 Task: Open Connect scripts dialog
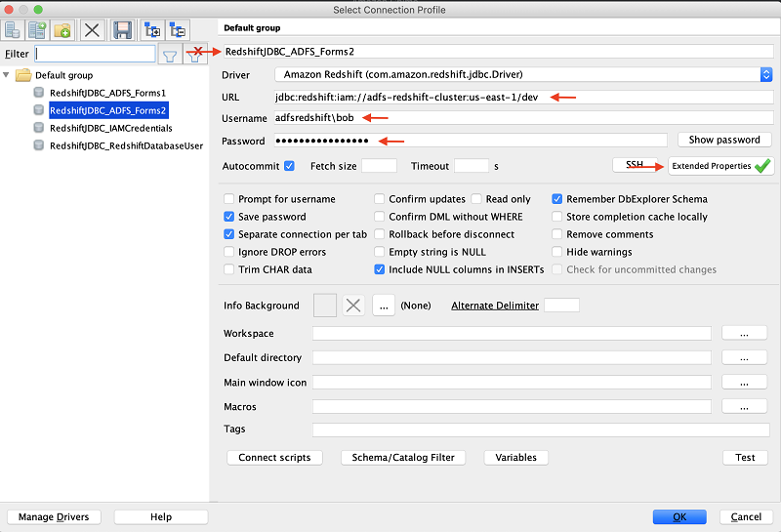(274, 457)
